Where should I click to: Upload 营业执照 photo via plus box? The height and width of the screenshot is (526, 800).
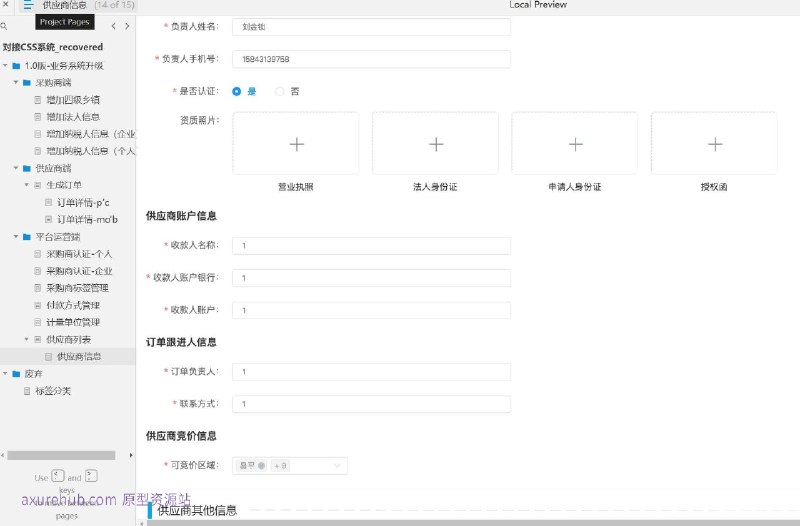[x=296, y=143]
